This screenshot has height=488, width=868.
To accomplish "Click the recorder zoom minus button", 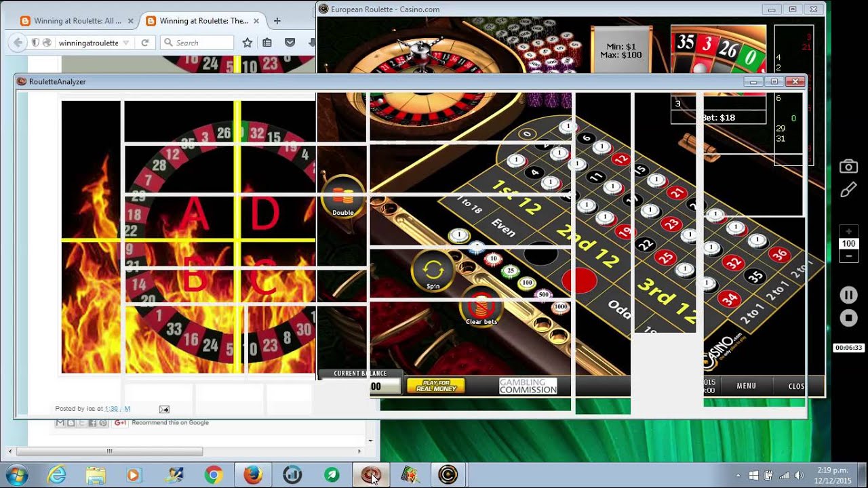I will [x=848, y=256].
